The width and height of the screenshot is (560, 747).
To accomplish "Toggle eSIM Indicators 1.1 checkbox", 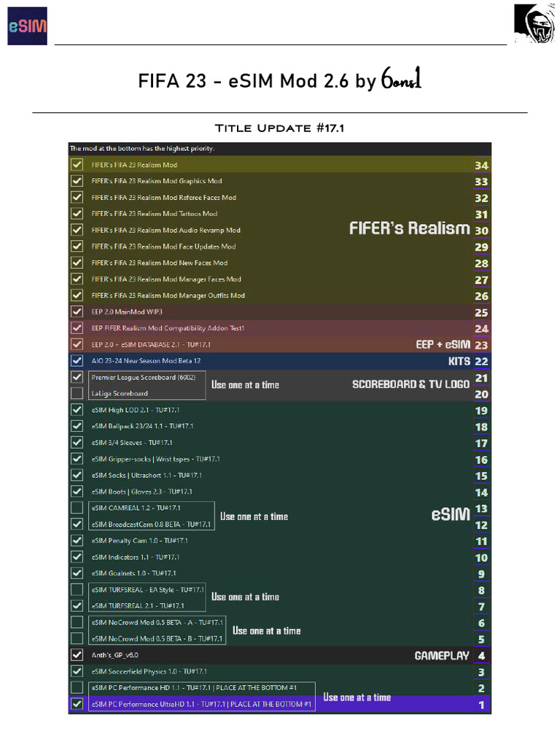I will tap(77, 557).
